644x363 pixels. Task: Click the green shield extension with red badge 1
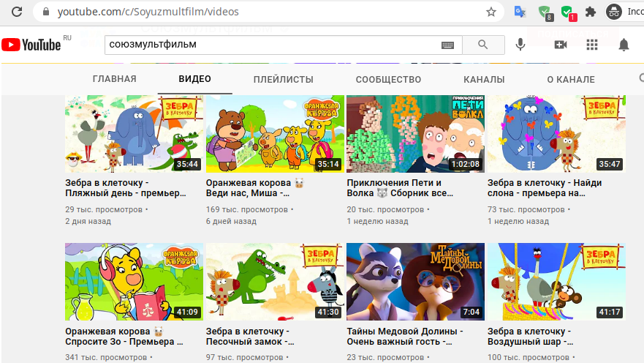(x=569, y=12)
